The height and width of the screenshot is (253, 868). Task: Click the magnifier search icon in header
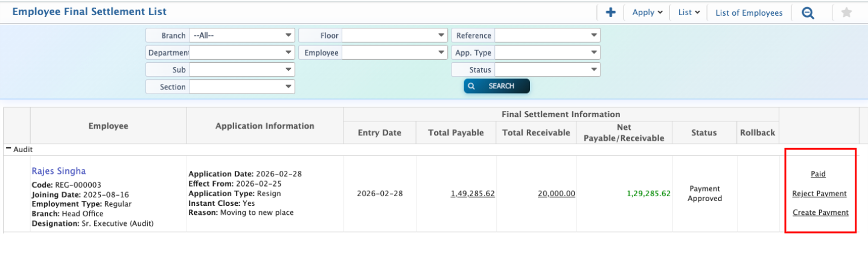click(808, 13)
